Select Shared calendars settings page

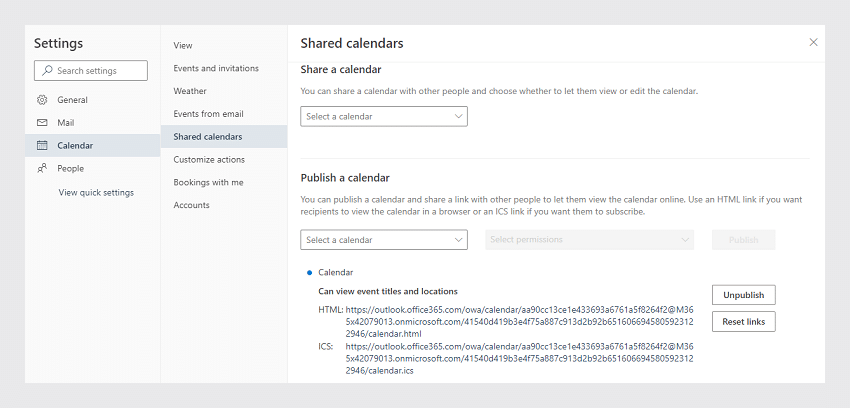[224, 137]
